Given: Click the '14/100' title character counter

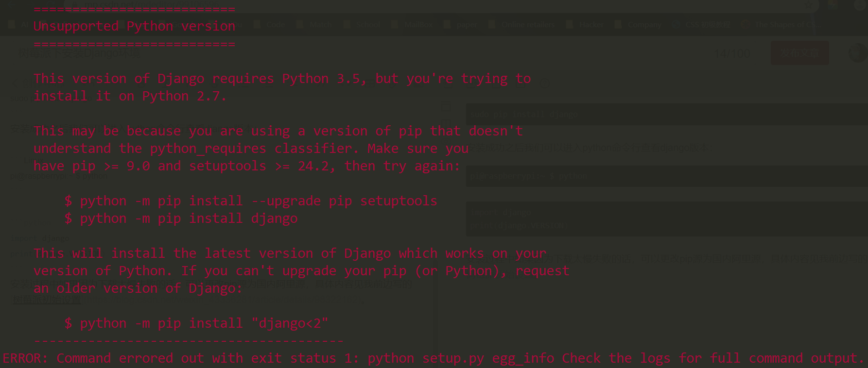Looking at the screenshot, I should tap(732, 53).
